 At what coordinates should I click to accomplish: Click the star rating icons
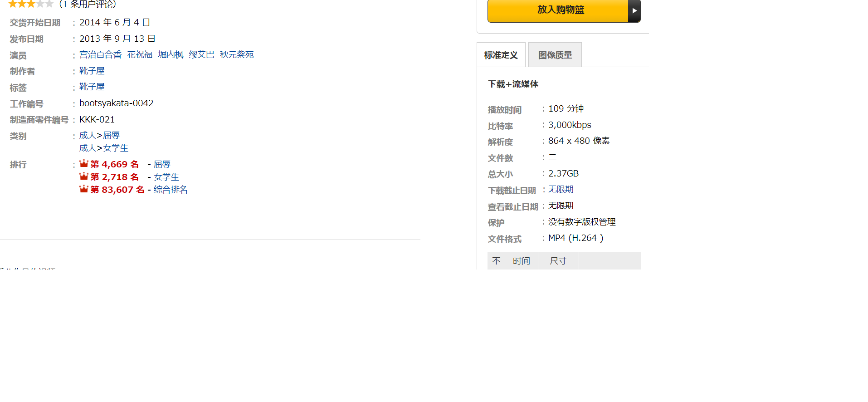31,4
